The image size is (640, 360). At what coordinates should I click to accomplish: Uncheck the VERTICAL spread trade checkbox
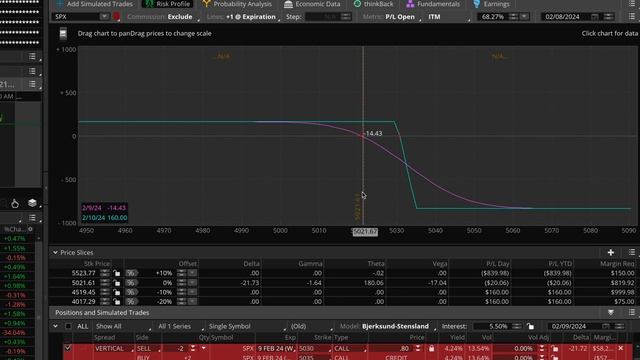[x=68, y=348]
